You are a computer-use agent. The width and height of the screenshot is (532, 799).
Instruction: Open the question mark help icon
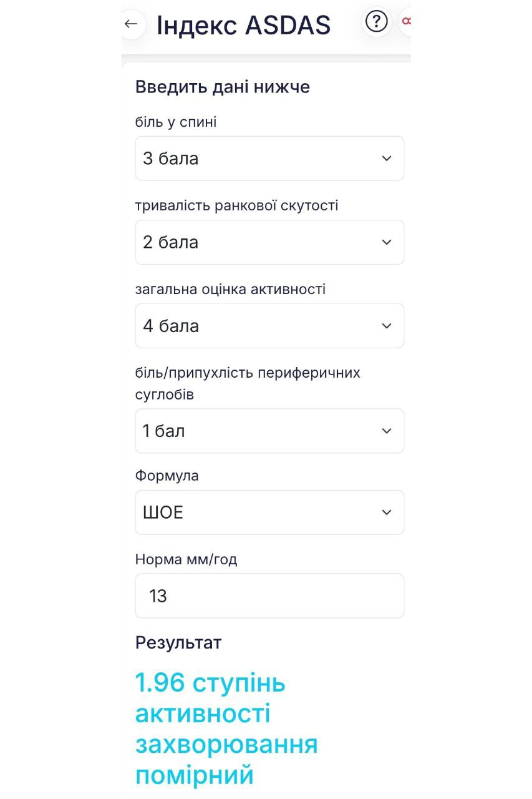[x=376, y=22]
